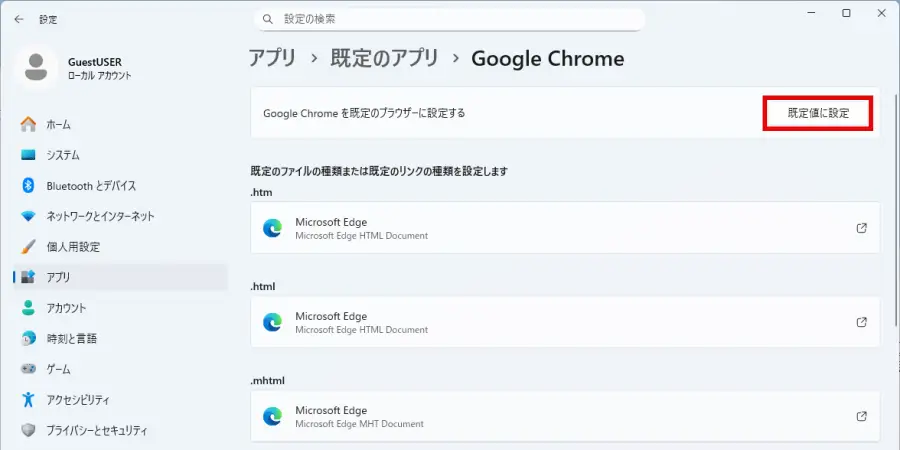Image resolution: width=900 pixels, height=450 pixels.
Task: Click the ホーム house icon
Action: (x=28, y=125)
